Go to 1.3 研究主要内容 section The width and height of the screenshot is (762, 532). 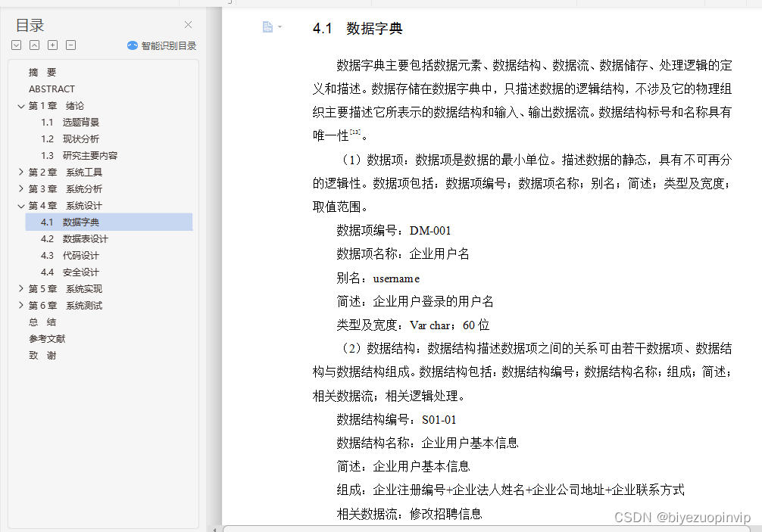tap(80, 155)
